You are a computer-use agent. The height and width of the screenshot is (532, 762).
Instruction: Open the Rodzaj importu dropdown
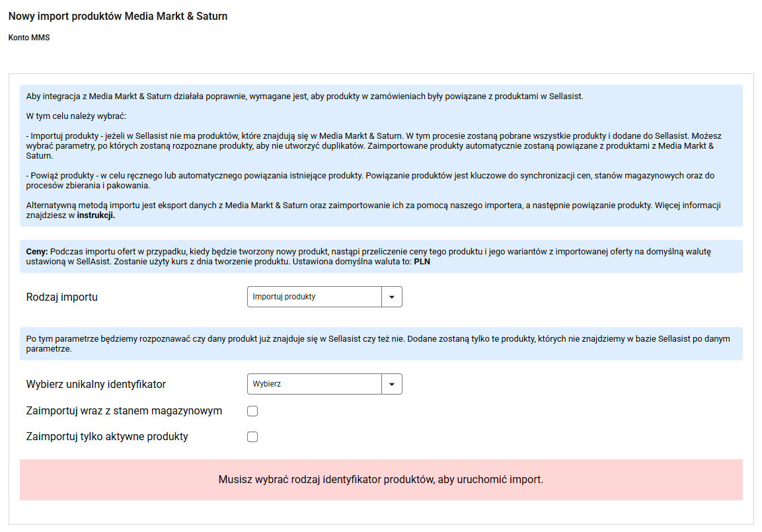(x=324, y=297)
